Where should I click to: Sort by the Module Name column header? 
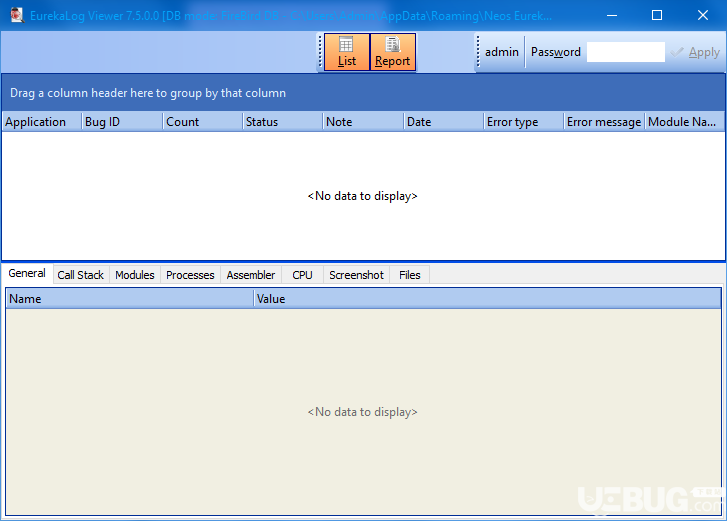684,122
